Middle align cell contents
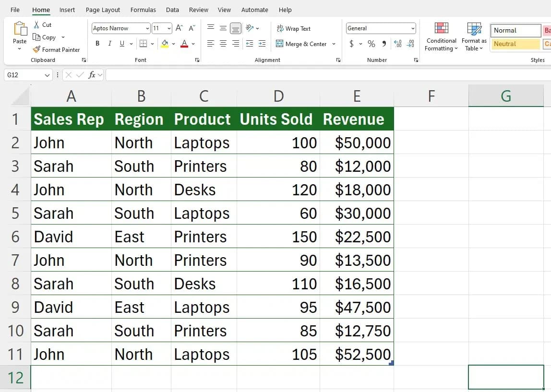The image size is (551, 392). point(223,28)
